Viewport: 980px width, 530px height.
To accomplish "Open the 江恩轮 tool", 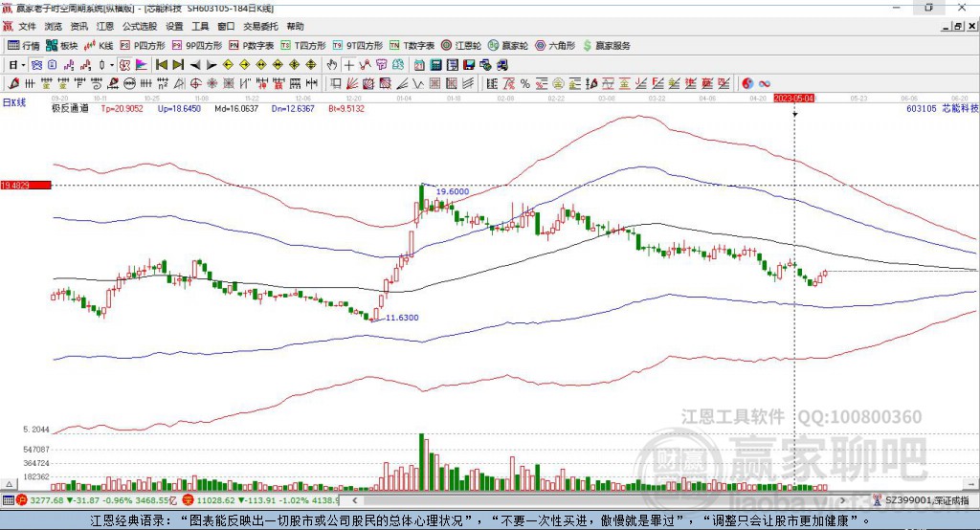I will tap(461, 46).
